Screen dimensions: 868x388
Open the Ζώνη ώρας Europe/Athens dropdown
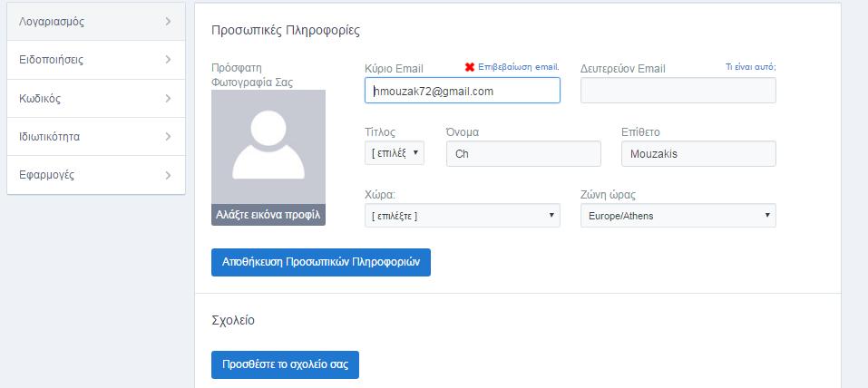pyautogui.click(x=678, y=216)
